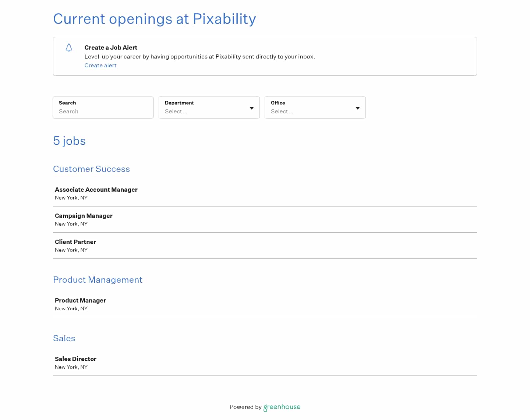Open the Client Partner job listing

[x=75, y=242]
